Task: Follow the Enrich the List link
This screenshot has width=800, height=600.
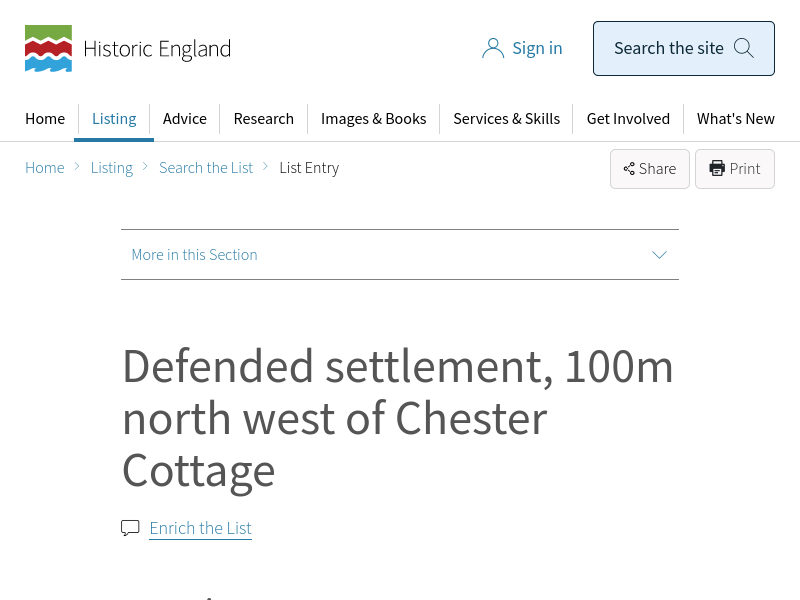Action: pyautogui.click(x=200, y=528)
